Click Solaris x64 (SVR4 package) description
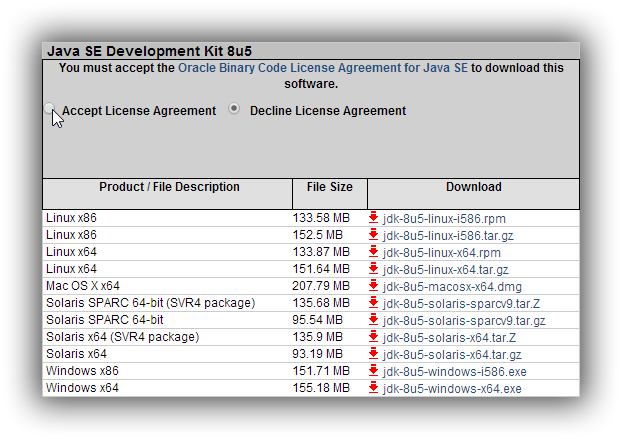Image resolution: width=622 pixels, height=439 pixels. (x=123, y=337)
